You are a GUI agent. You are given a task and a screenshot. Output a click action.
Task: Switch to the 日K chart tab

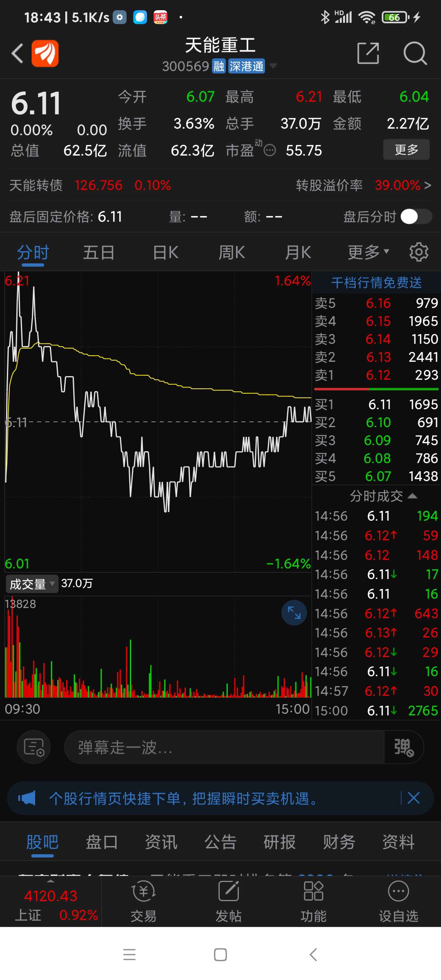click(166, 252)
